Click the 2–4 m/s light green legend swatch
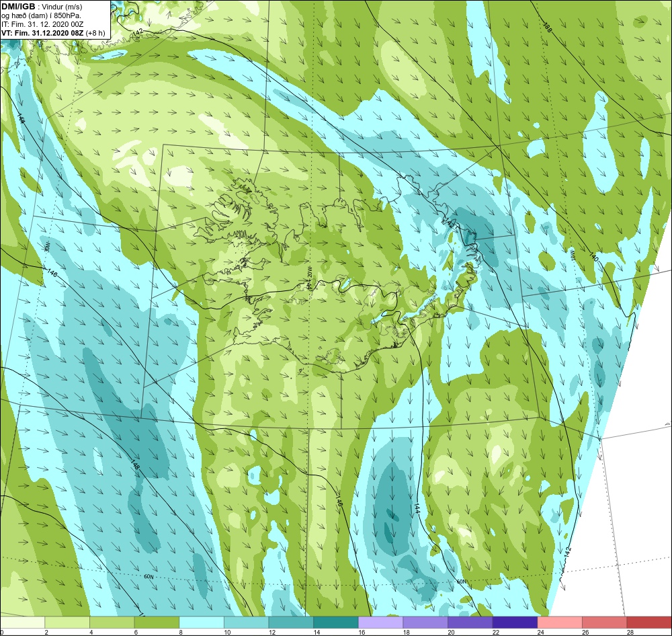 [x=67, y=623]
